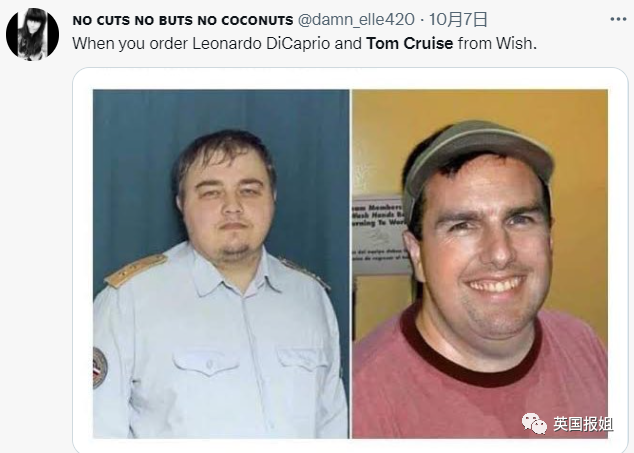
Task: Click the tweet text mentioning Wish
Action: coord(304,43)
